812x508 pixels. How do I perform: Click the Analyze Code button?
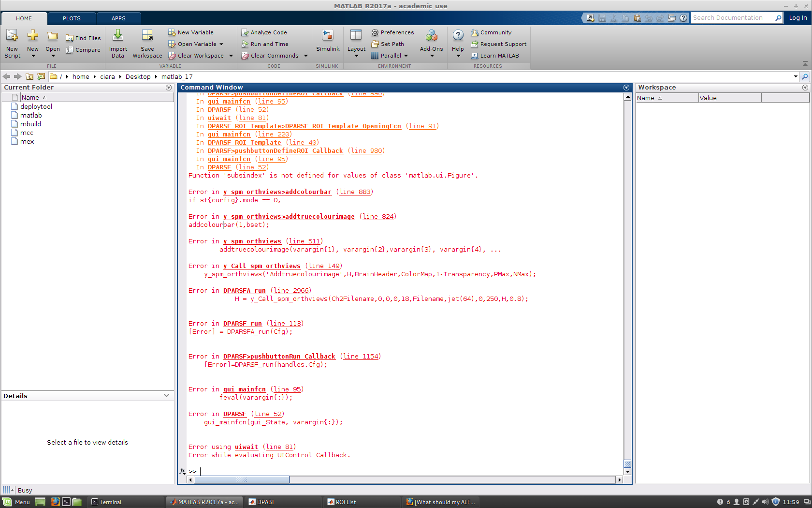pyautogui.click(x=264, y=32)
